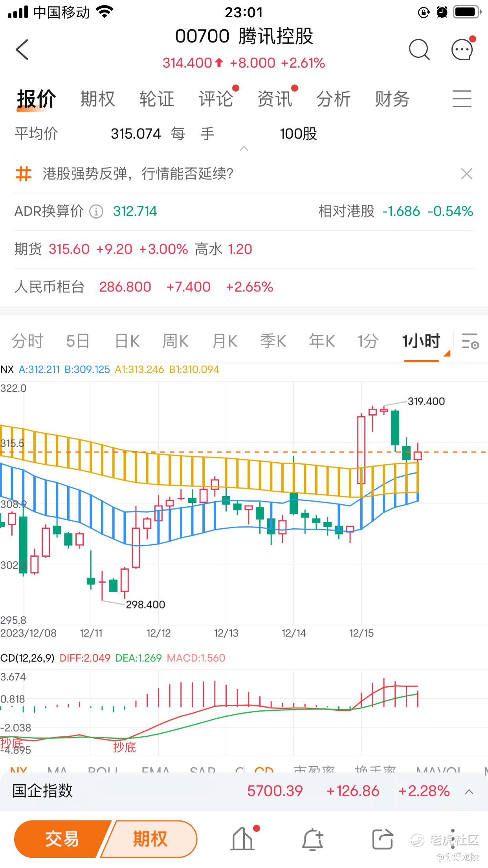Screen dimensions: 488x868
Task: Tap the orange hashtag topic icon
Action: click(23, 173)
